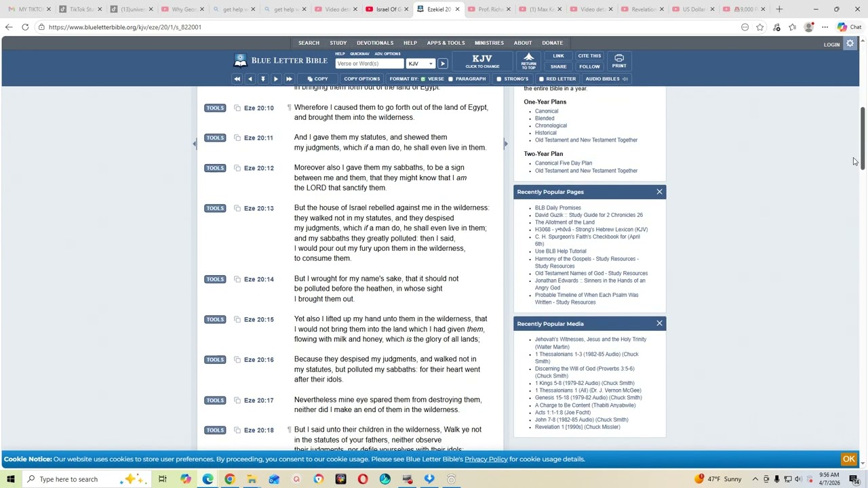Open the KJV version dropdown
The height and width of the screenshot is (488, 868).
pos(420,64)
